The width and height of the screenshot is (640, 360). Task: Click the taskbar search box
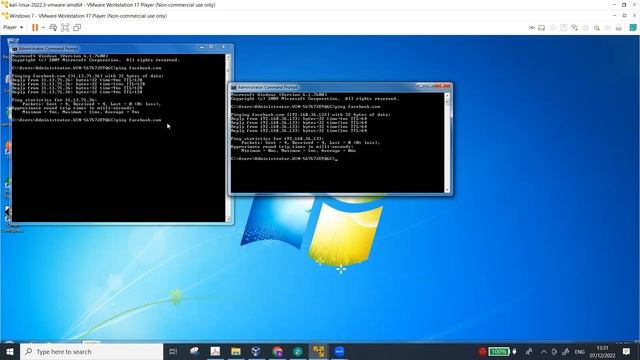pos(91,351)
